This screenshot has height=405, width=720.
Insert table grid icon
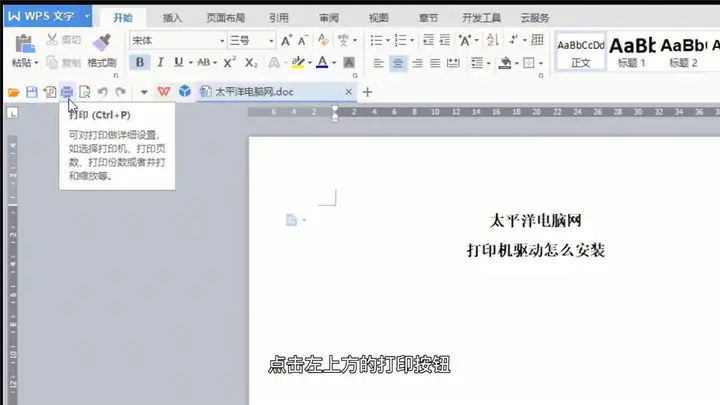click(x=537, y=40)
